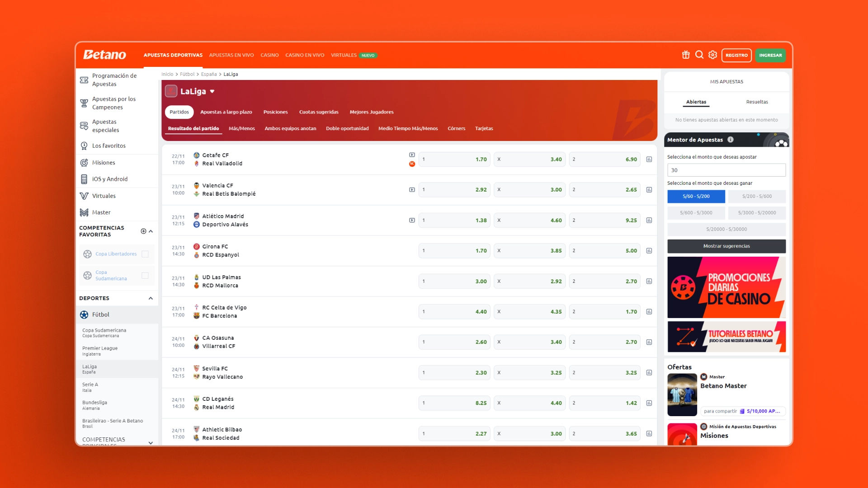
Task: Open the search magnifier icon
Action: pyautogui.click(x=699, y=55)
